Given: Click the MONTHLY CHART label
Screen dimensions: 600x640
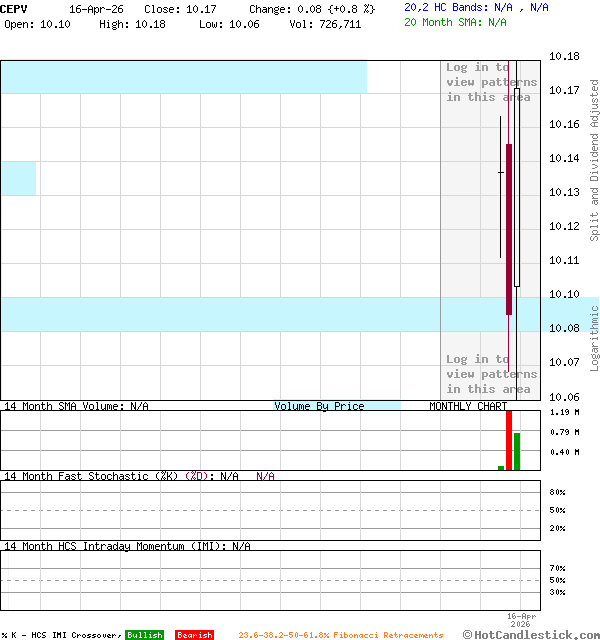Looking at the screenshot, I should point(468,406).
